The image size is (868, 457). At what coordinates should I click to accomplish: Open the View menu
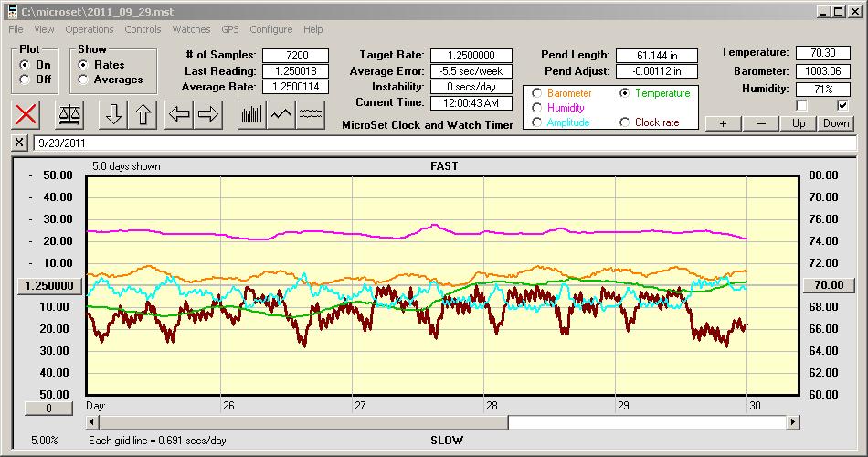(x=44, y=29)
